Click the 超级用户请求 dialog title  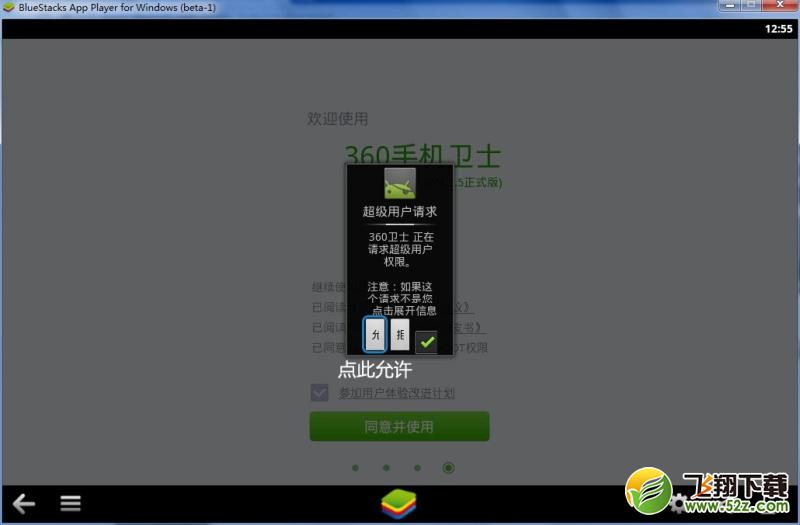click(400, 211)
